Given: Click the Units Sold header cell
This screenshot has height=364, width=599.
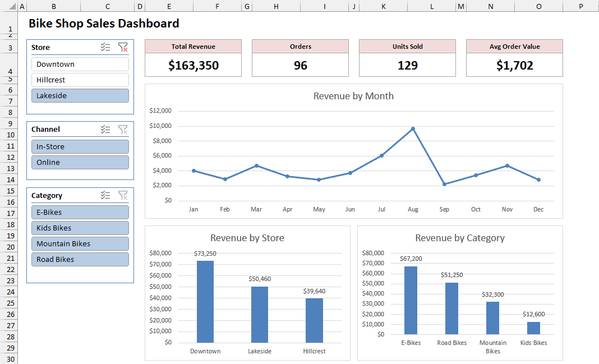Looking at the screenshot, I should [x=408, y=46].
